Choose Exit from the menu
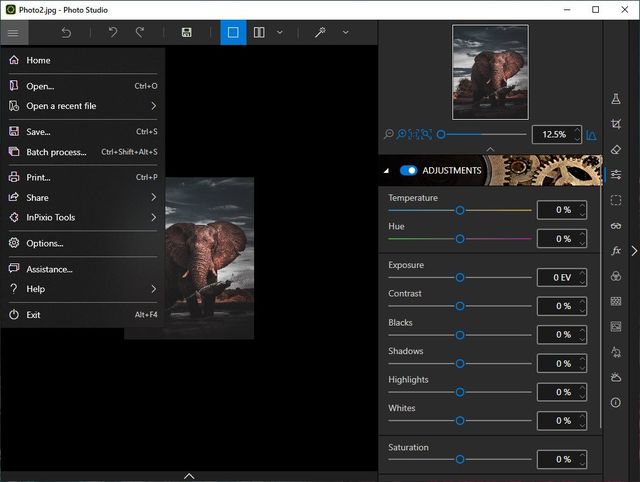This screenshot has width=640, height=482. click(83, 315)
